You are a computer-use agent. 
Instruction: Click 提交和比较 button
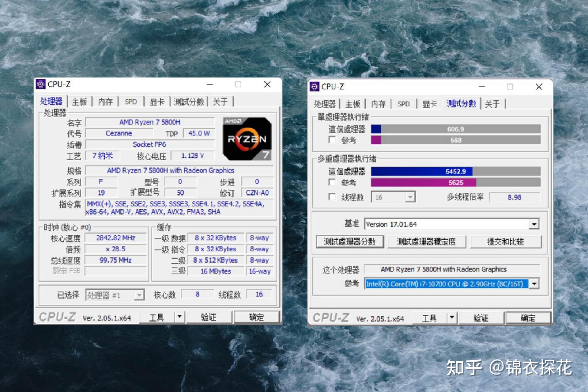pyautogui.click(x=506, y=242)
